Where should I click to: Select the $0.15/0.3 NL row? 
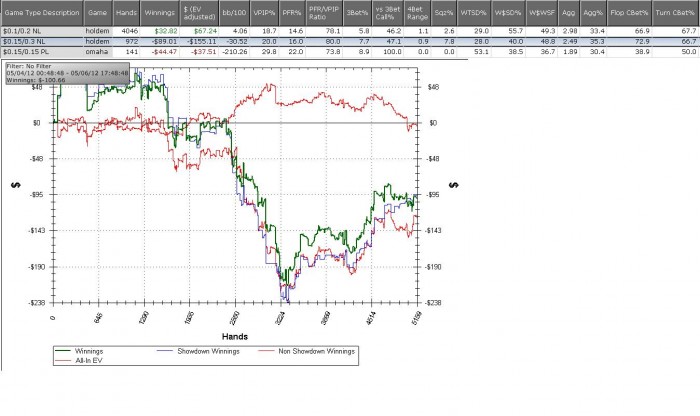(350, 42)
